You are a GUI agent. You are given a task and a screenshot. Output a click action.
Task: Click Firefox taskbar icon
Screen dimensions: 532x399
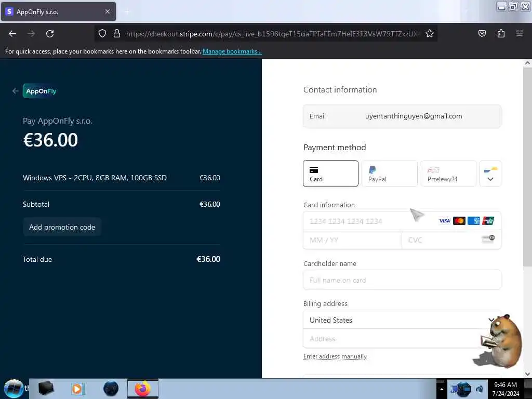pos(143,389)
